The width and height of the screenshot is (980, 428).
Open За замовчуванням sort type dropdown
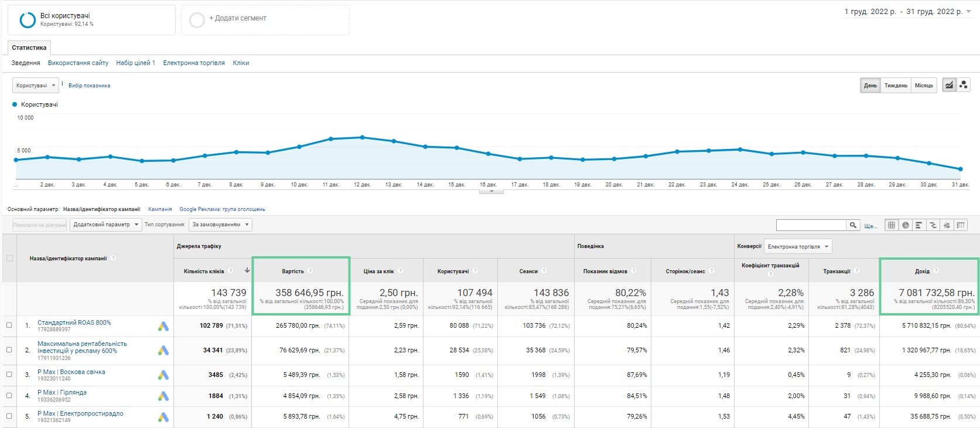[x=220, y=225]
